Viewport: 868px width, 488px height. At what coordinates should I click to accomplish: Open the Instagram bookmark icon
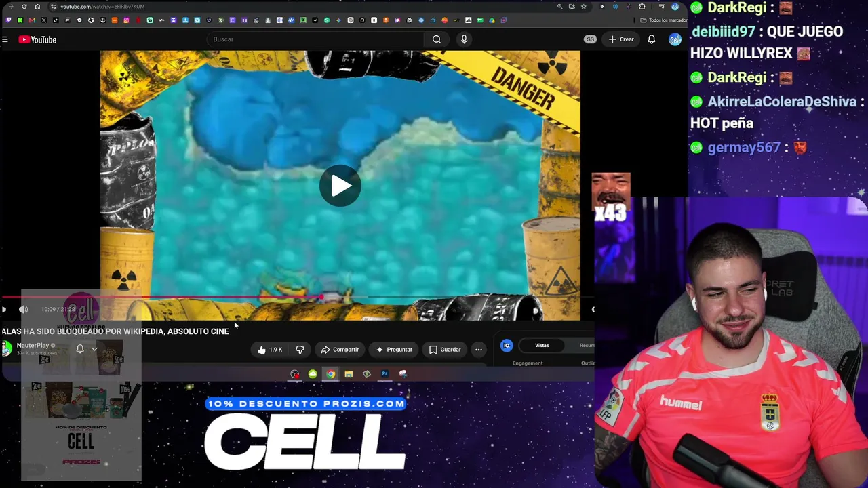(x=126, y=20)
